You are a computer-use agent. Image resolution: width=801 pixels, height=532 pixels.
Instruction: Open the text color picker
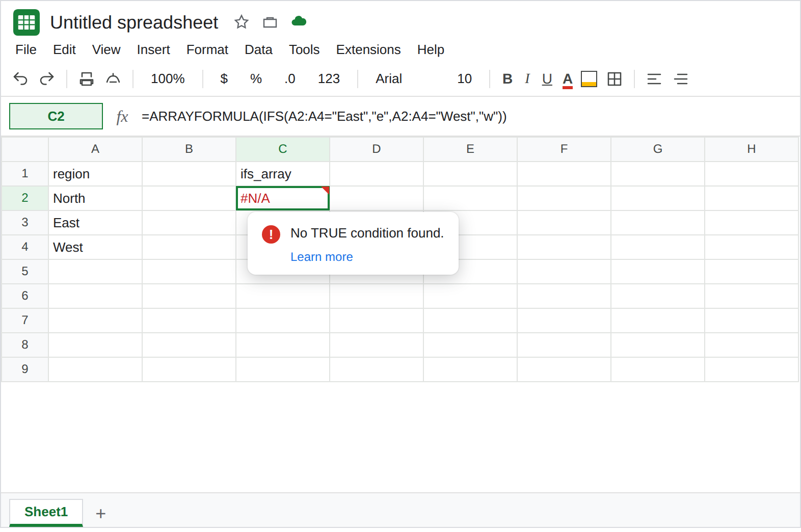pyautogui.click(x=568, y=79)
